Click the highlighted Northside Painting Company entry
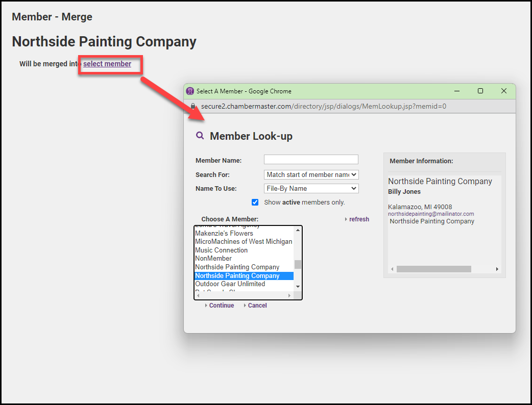This screenshot has height=405, width=532. pyautogui.click(x=244, y=275)
